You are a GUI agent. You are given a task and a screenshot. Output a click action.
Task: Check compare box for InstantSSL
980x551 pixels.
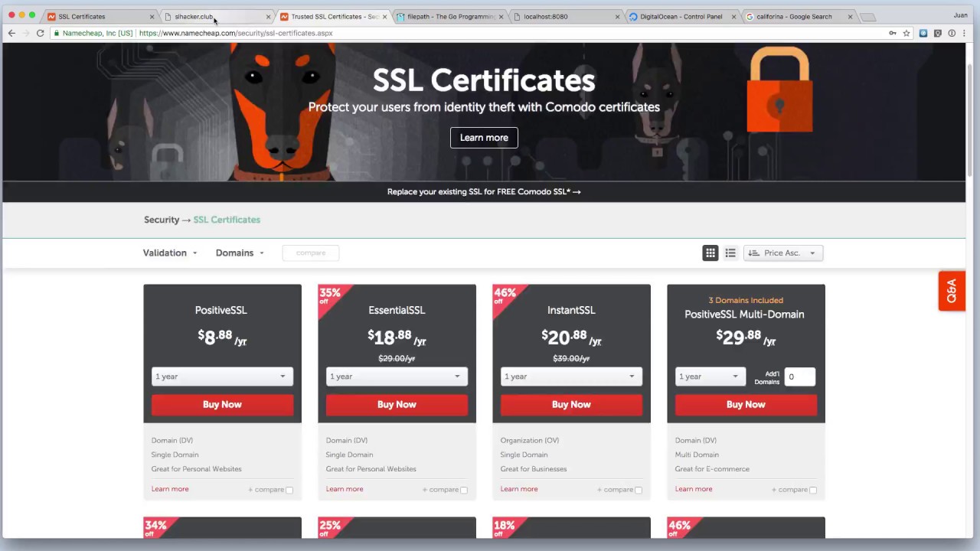[x=639, y=490]
